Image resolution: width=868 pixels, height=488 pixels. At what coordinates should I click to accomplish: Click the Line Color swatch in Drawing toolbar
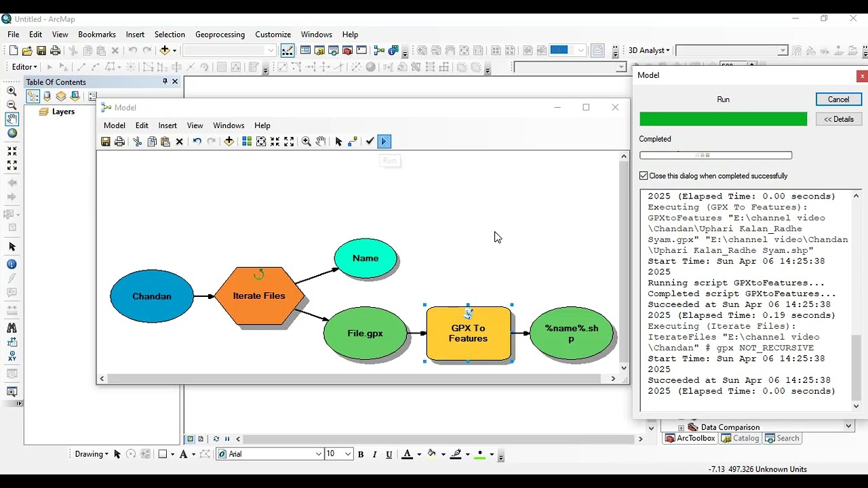(456, 454)
